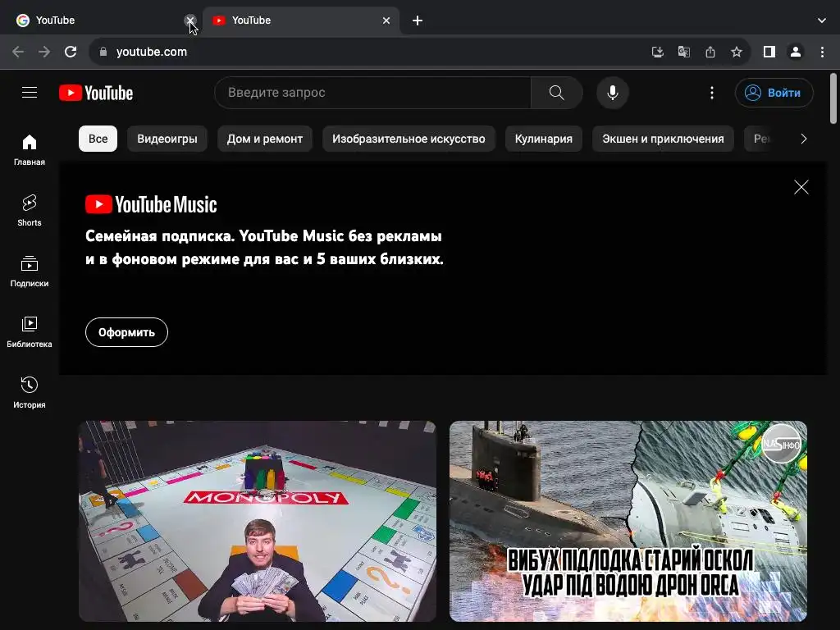
Task: Open the Monopoly video thumbnail
Action: tap(258, 521)
